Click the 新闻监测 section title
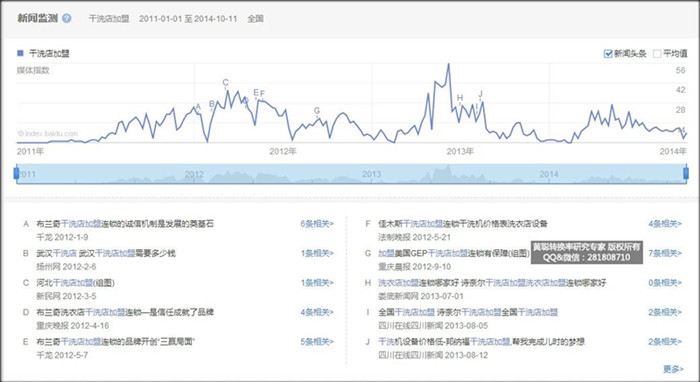This screenshot has height=382, width=700. pyautogui.click(x=38, y=18)
